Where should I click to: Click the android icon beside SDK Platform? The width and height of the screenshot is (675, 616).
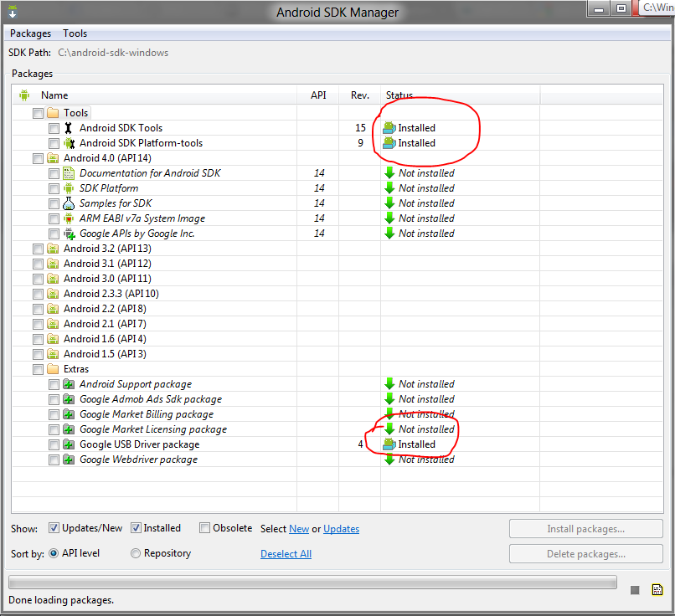pos(69,188)
